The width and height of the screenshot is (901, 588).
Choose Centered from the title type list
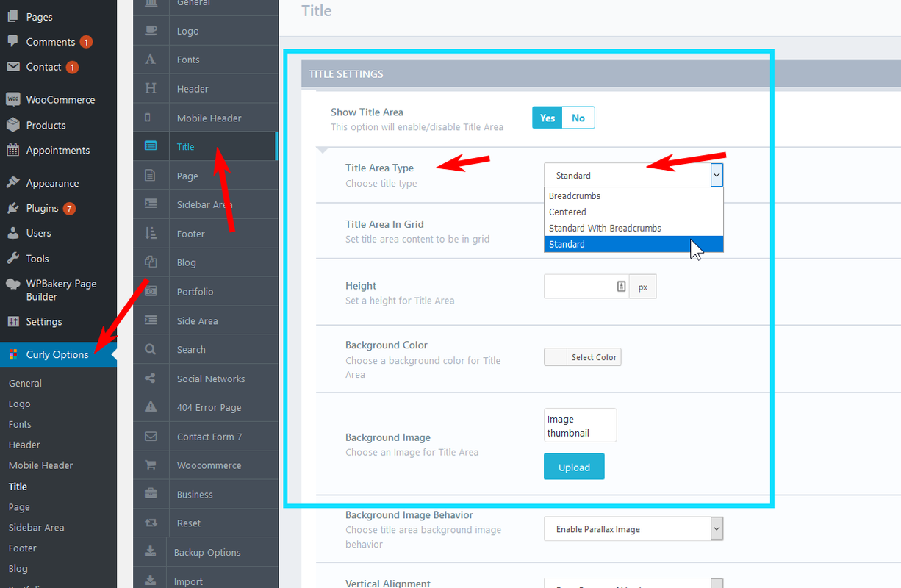point(633,212)
